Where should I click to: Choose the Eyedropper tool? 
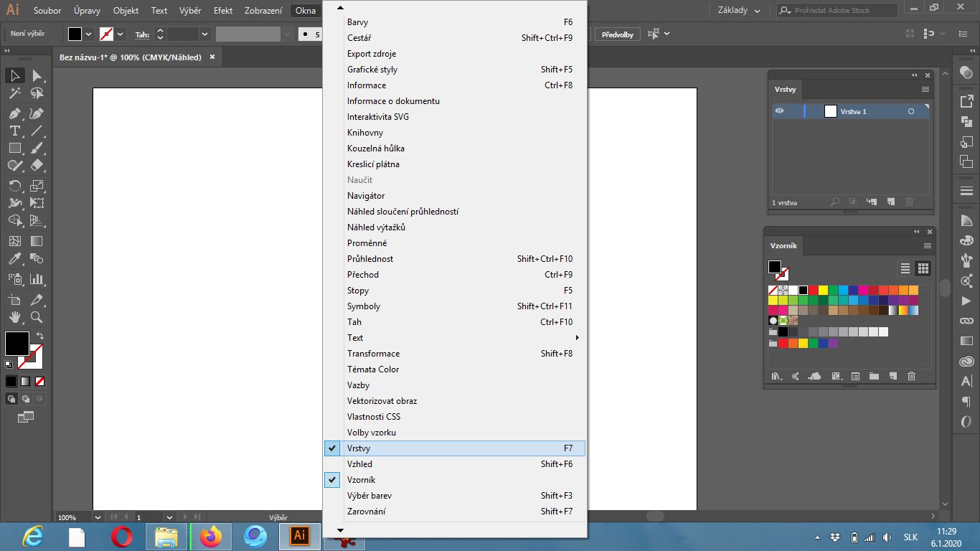(x=14, y=259)
